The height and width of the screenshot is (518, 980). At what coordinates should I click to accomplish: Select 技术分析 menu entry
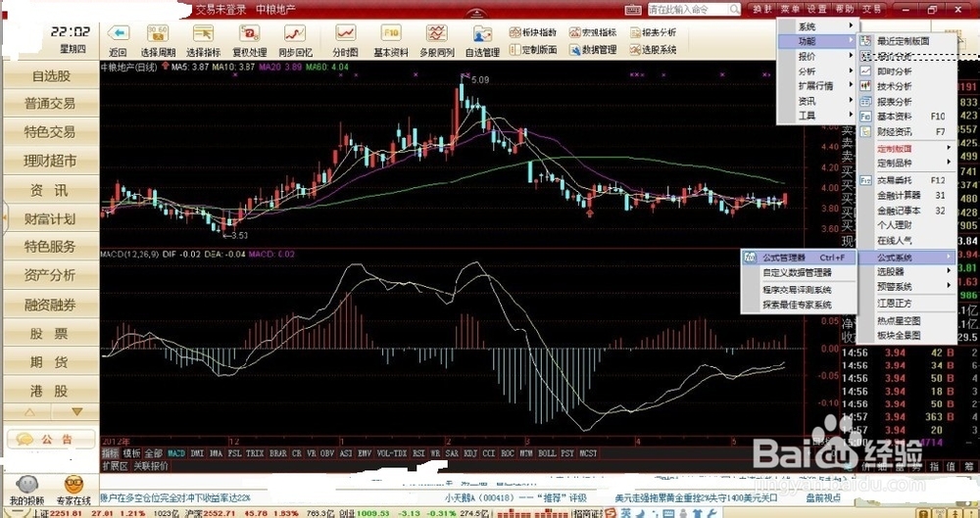click(x=906, y=86)
